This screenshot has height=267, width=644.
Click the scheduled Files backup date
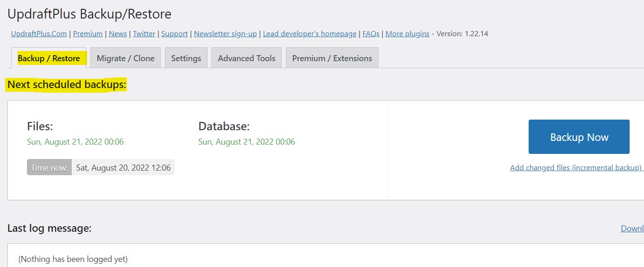75,141
